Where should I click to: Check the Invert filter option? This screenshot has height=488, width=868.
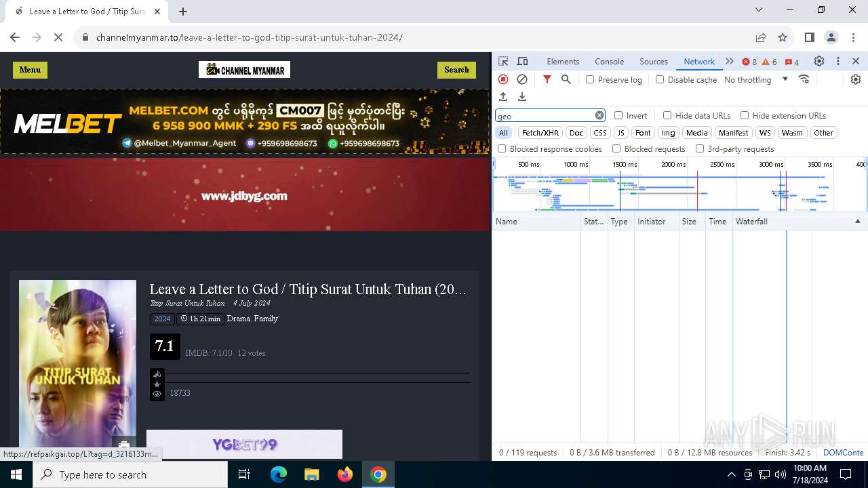point(618,115)
